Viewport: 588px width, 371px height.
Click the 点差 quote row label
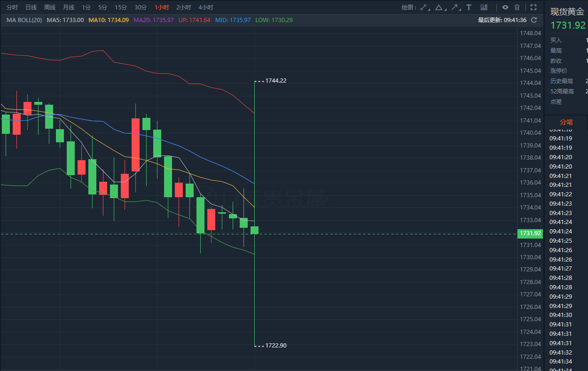coord(556,102)
